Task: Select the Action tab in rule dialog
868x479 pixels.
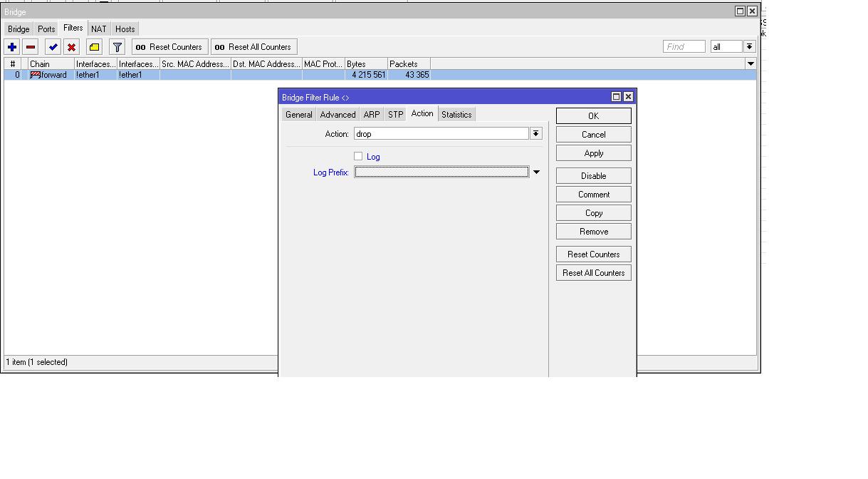Action: [x=422, y=114]
